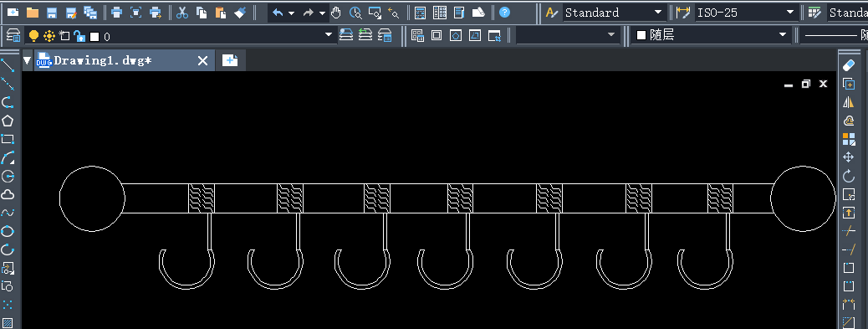The width and height of the screenshot is (868, 329).
Task: Paste from clipboard icon
Action: click(x=220, y=13)
